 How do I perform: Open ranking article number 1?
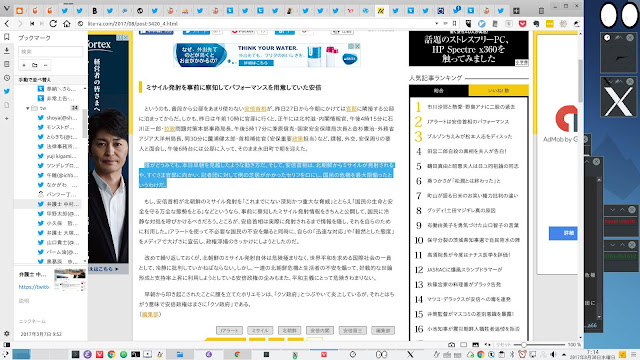point(471,107)
